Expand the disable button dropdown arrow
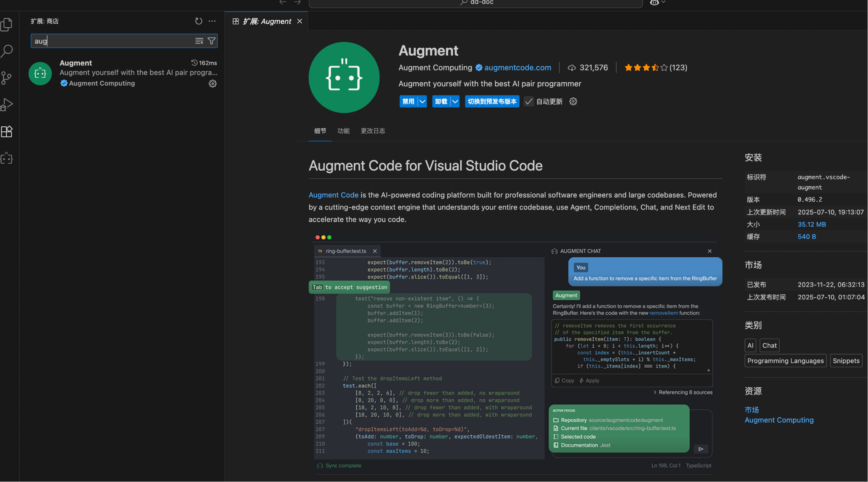 [x=422, y=102]
